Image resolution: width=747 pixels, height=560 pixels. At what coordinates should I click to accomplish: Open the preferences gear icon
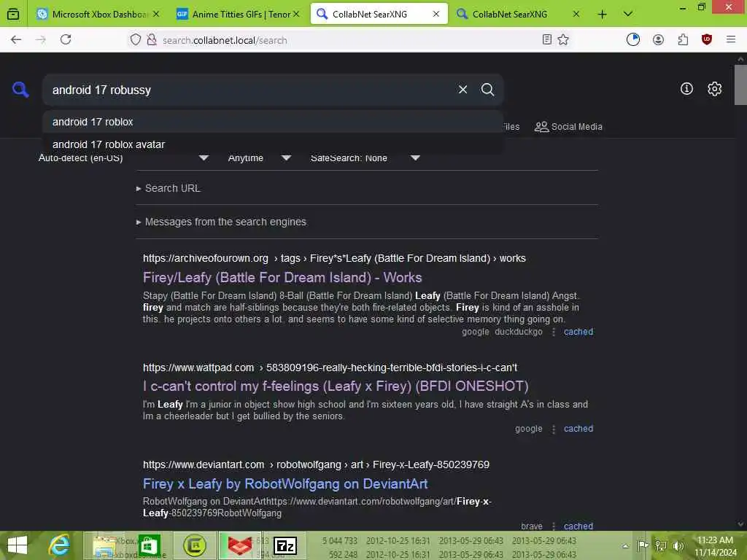pyautogui.click(x=715, y=88)
